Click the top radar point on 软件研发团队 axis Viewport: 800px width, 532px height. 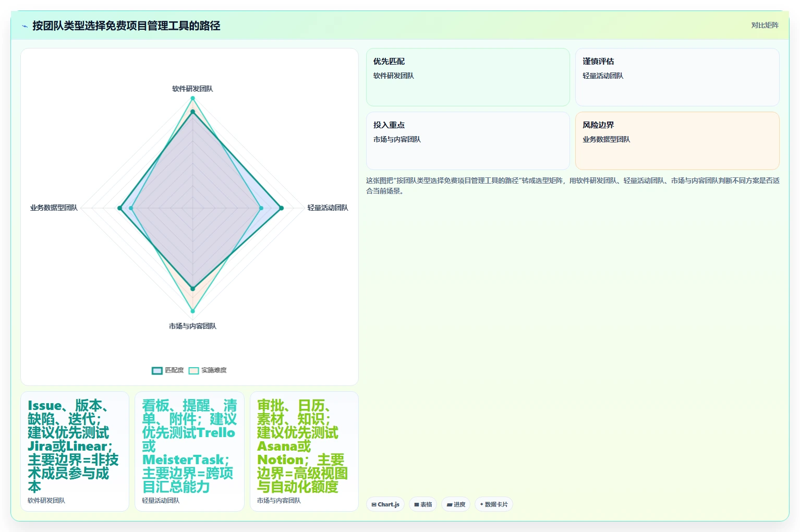[192, 98]
